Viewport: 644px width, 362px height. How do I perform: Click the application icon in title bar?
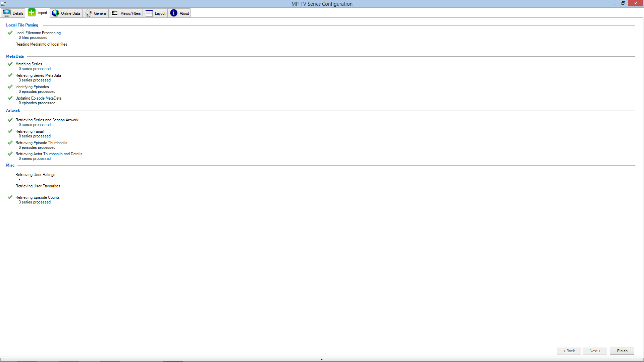click(x=3, y=4)
